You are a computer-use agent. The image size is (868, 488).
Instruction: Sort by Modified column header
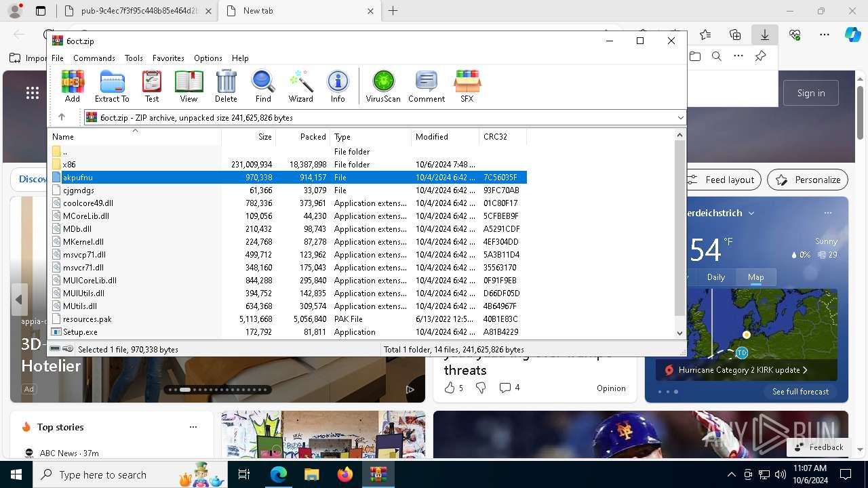tap(446, 136)
